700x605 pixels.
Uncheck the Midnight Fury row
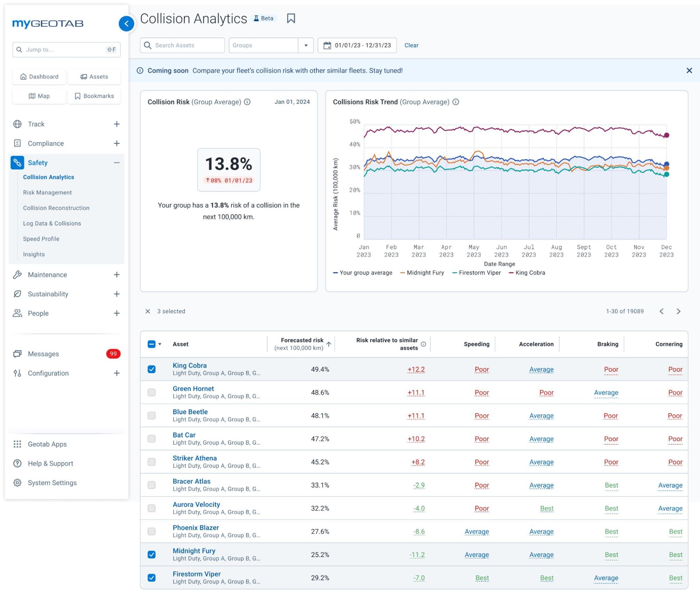(152, 555)
